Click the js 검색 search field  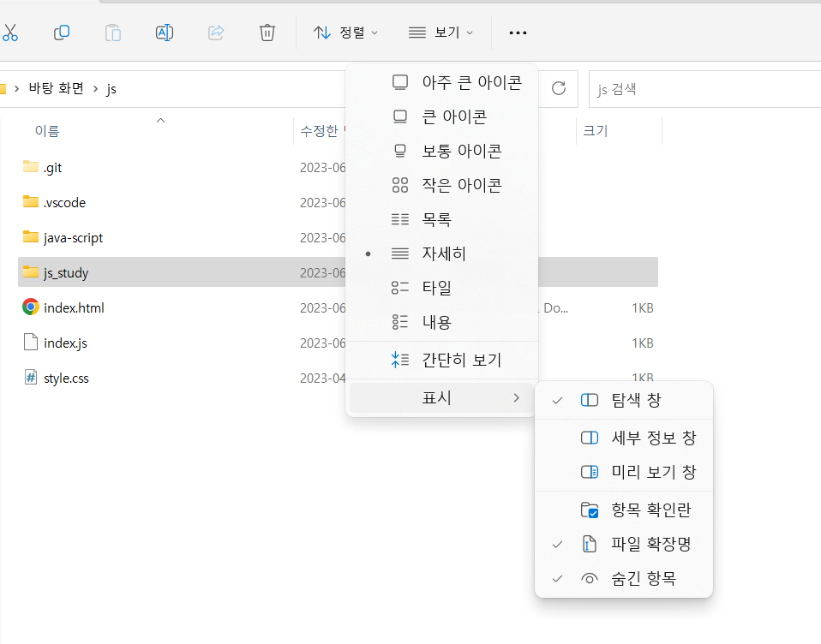704,89
